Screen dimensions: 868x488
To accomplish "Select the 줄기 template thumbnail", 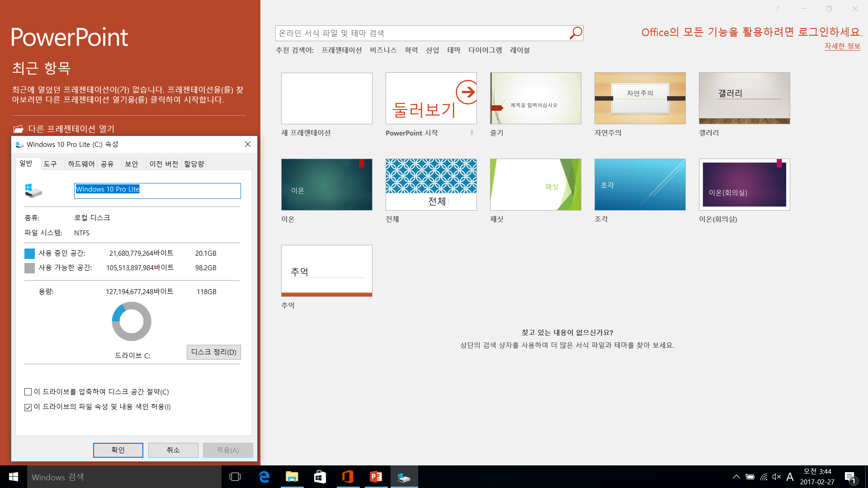I will click(536, 99).
